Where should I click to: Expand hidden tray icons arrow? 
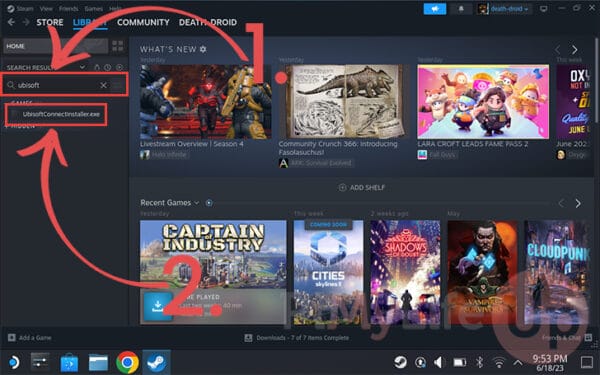pyautogui.click(x=518, y=362)
